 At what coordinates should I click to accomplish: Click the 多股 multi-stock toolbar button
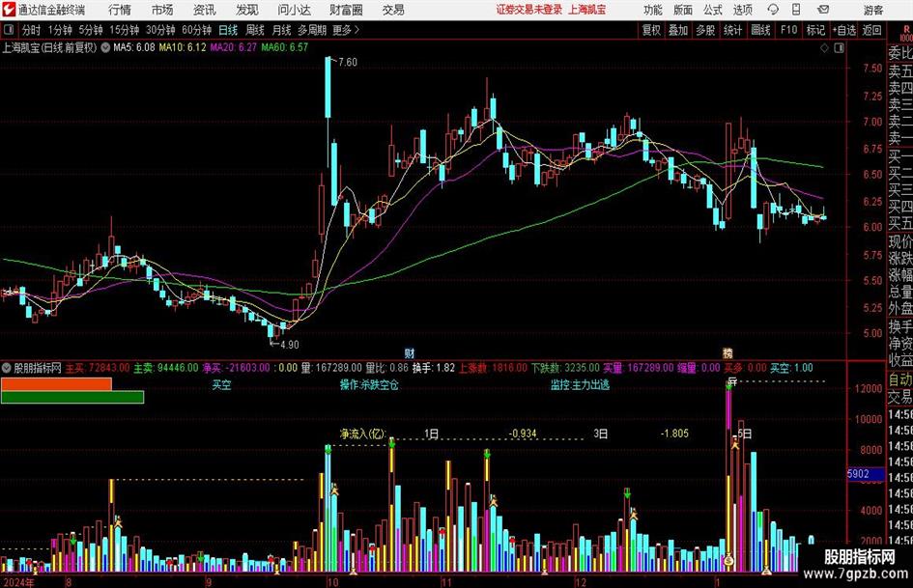pyautogui.click(x=705, y=30)
